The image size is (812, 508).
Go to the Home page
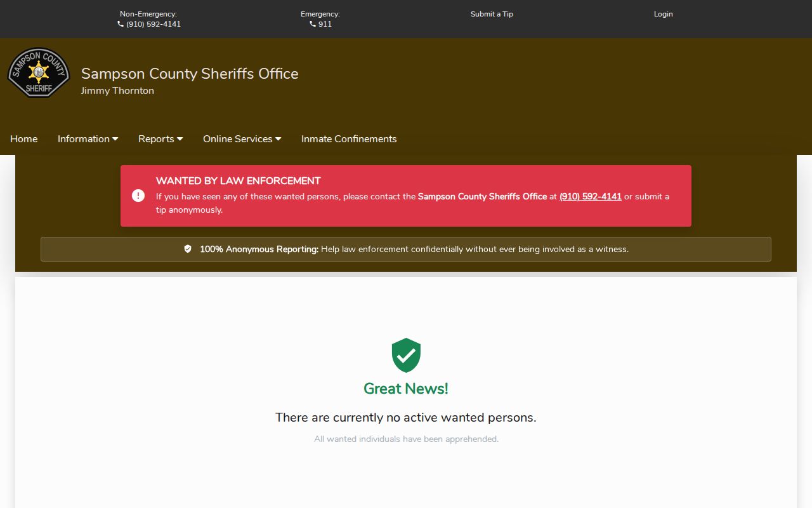pyautogui.click(x=24, y=139)
